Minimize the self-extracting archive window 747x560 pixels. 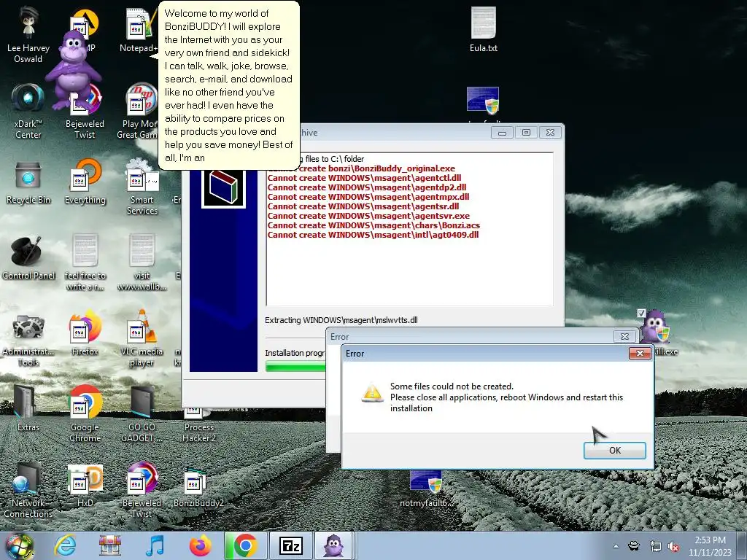point(502,133)
